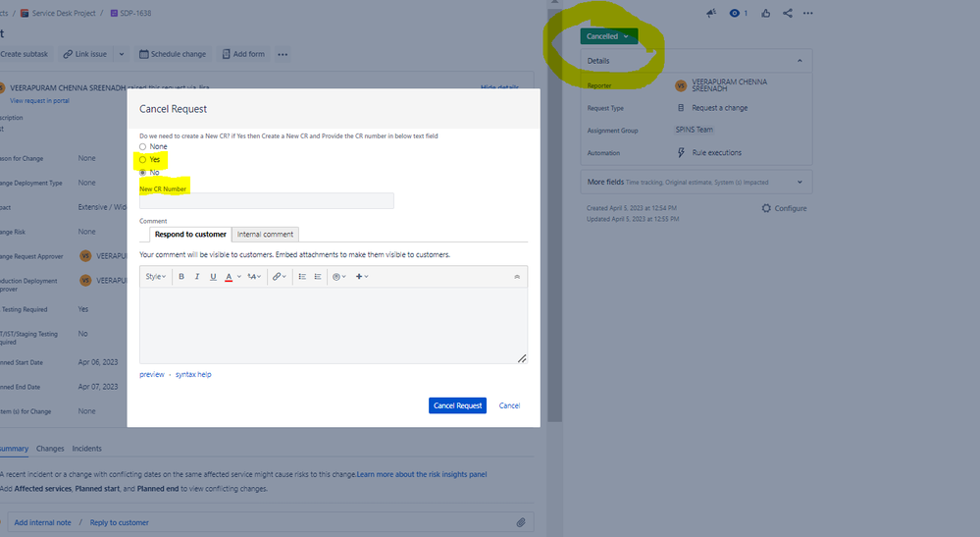Select the Yes radio option
The width and height of the screenshot is (980, 537).
pyautogui.click(x=142, y=159)
